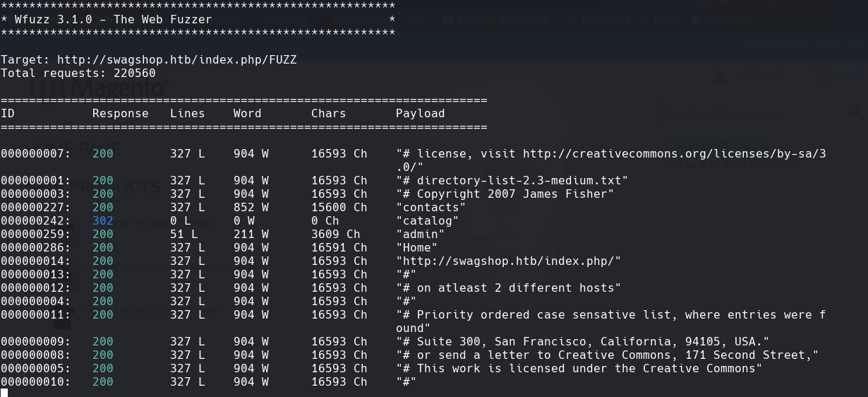The image size is (868, 397).
Task: Click the 'ID' column header
Action: (x=8, y=113)
